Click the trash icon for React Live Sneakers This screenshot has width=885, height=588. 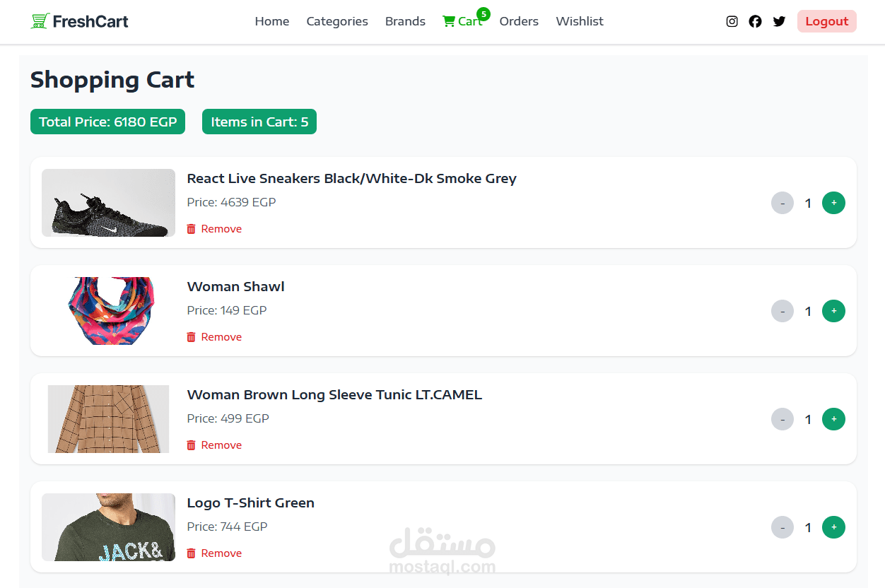[191, 229]
